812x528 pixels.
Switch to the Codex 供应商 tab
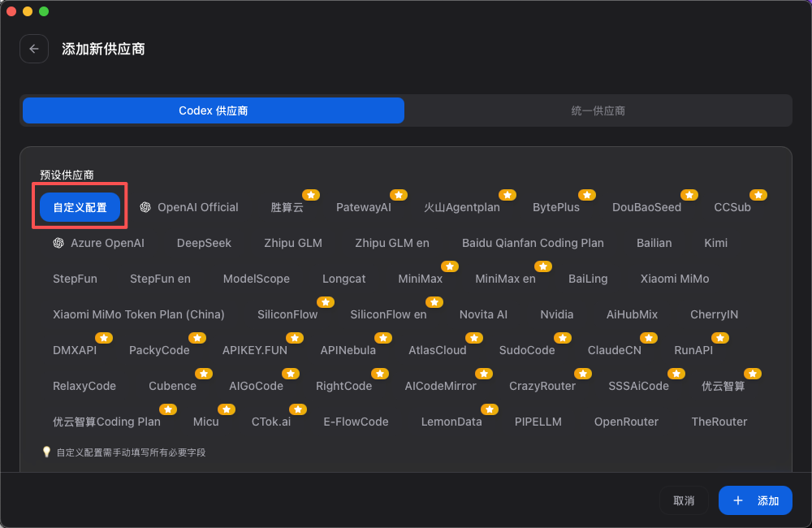[x=214, y=110]
